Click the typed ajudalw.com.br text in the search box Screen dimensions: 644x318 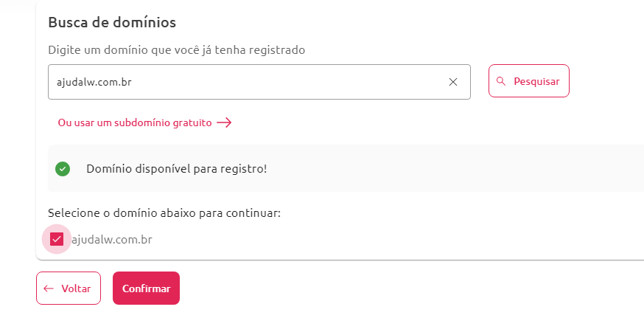(94, 82)
